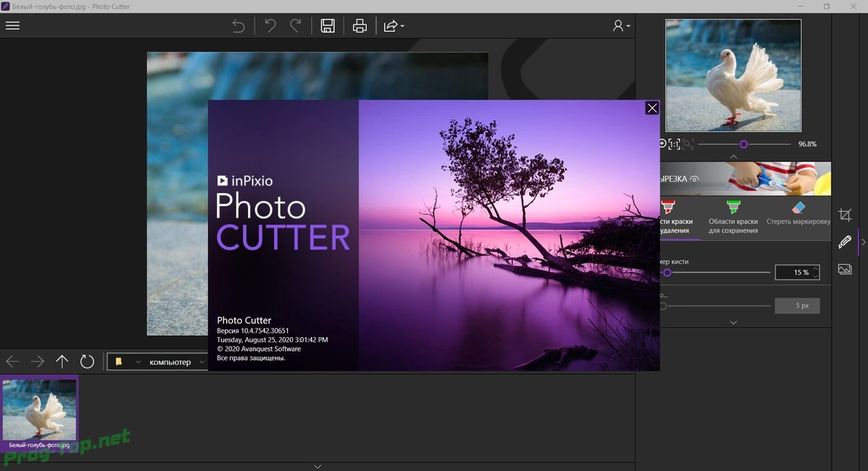Decrease brush size with down stepper
The image size is (868, 471).
click(816, 276)
